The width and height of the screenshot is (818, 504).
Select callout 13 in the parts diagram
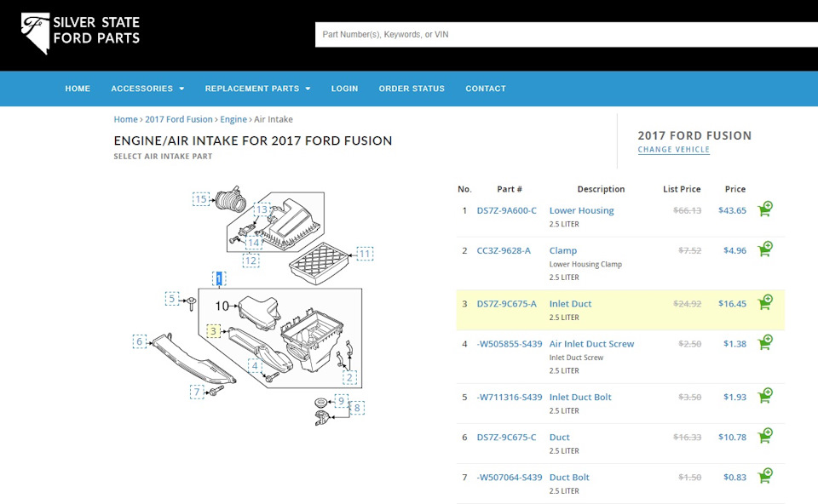point(262,209)
